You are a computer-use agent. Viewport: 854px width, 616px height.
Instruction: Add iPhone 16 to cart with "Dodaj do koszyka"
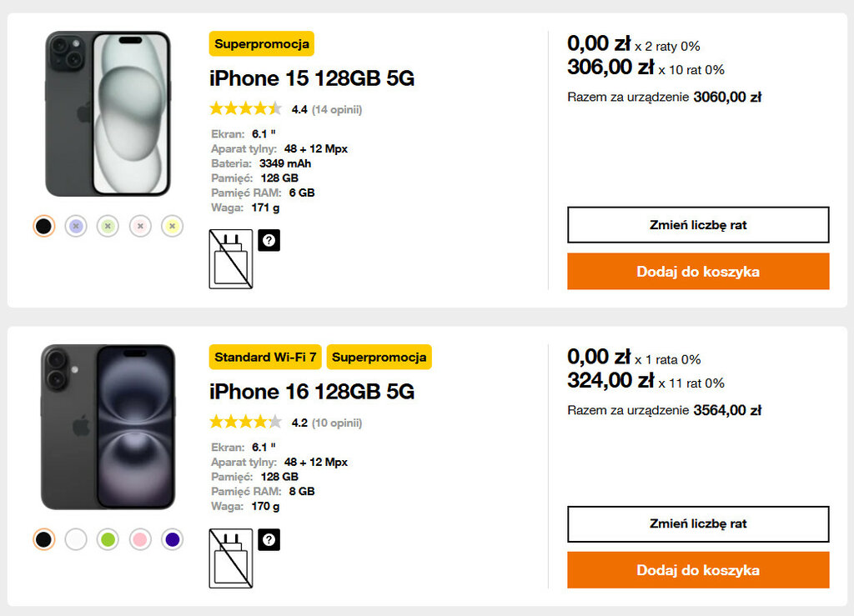[698, 570]
